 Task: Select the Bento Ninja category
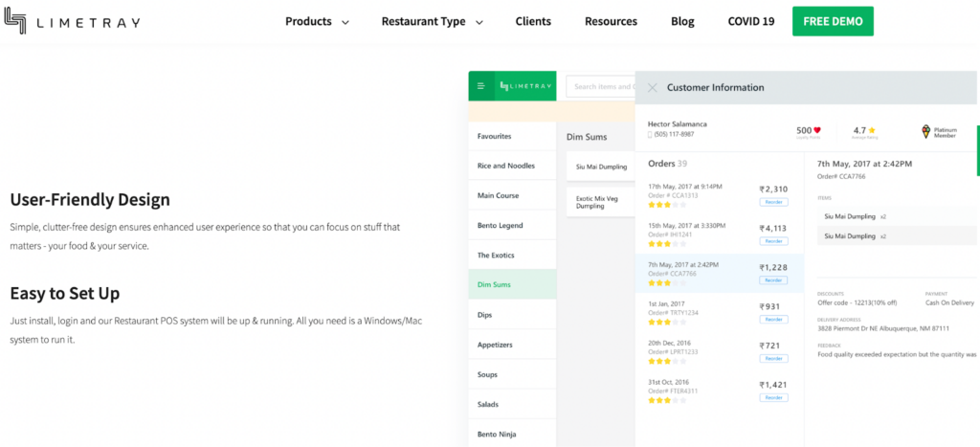coord(512,434)
